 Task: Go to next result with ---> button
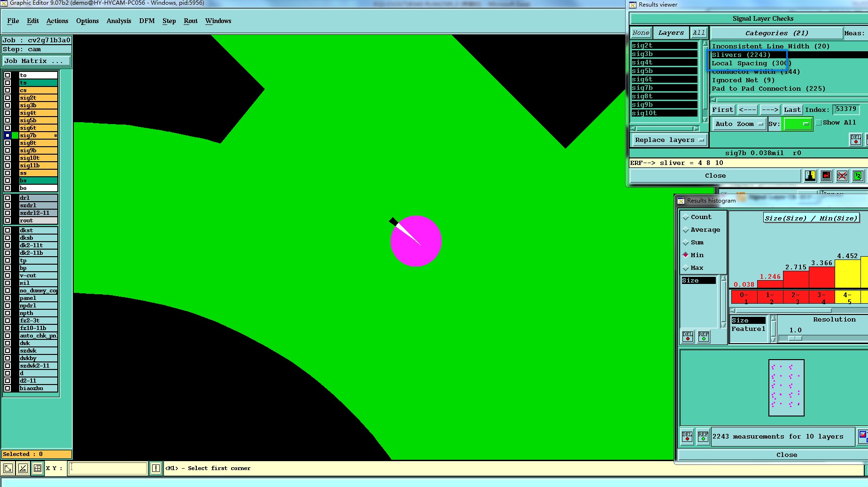coord(770,110)
